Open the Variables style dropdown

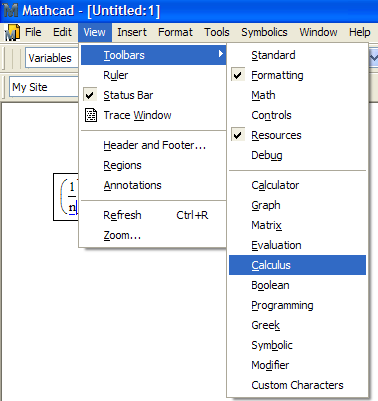pos(52,58)
